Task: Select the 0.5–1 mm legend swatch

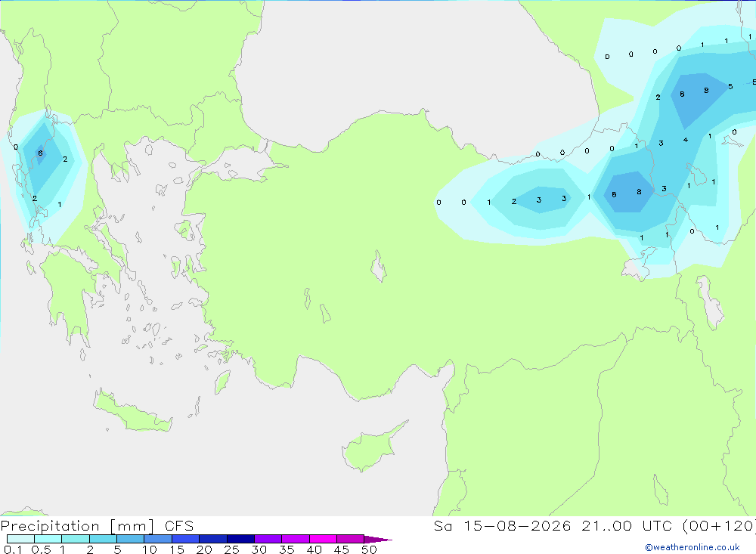Action: [48, 539]
